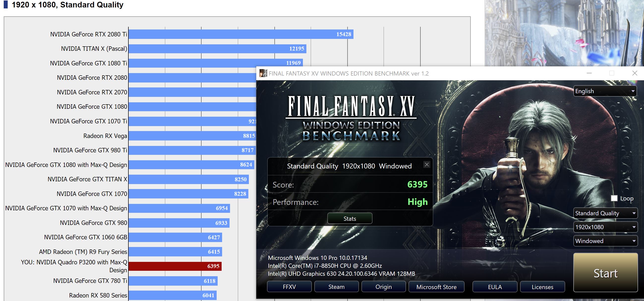Click the highlighted red 6395 bar in chart

175,266
